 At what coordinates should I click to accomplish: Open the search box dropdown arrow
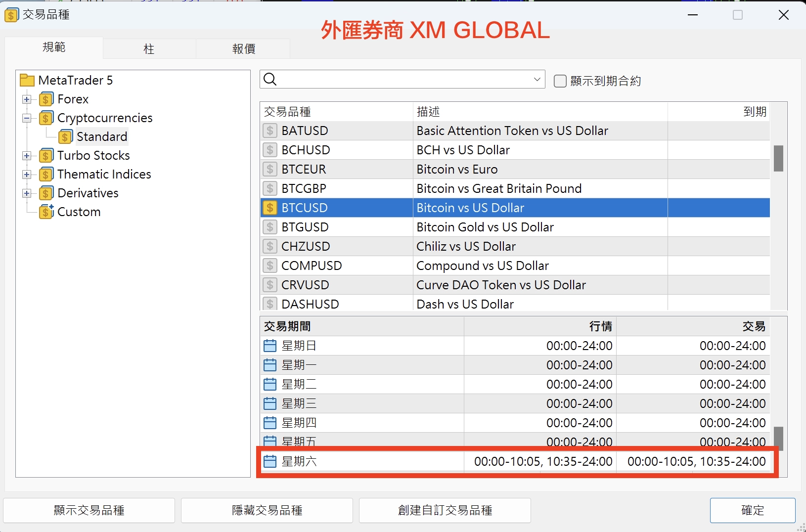tap(537, 79)
